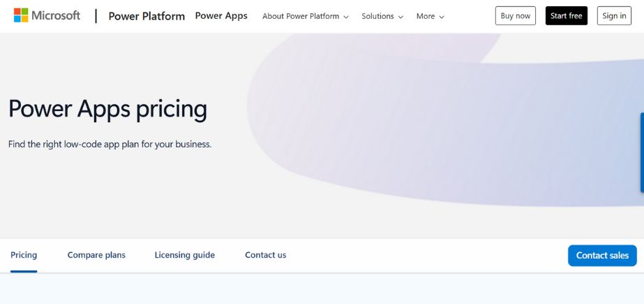Click the Microsoft logo
The height and width of the screenshot is (304, 644).
point(47,15)
